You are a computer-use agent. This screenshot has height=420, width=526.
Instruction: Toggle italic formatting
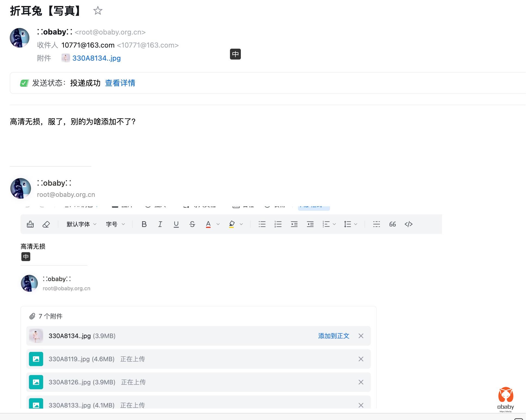160,224
